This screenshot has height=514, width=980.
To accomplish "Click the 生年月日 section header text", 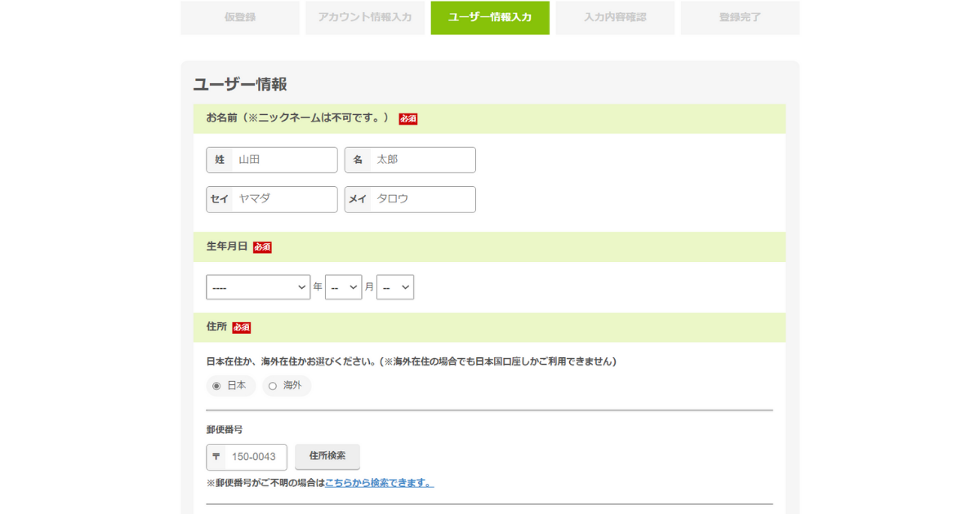I will (227, 246).
